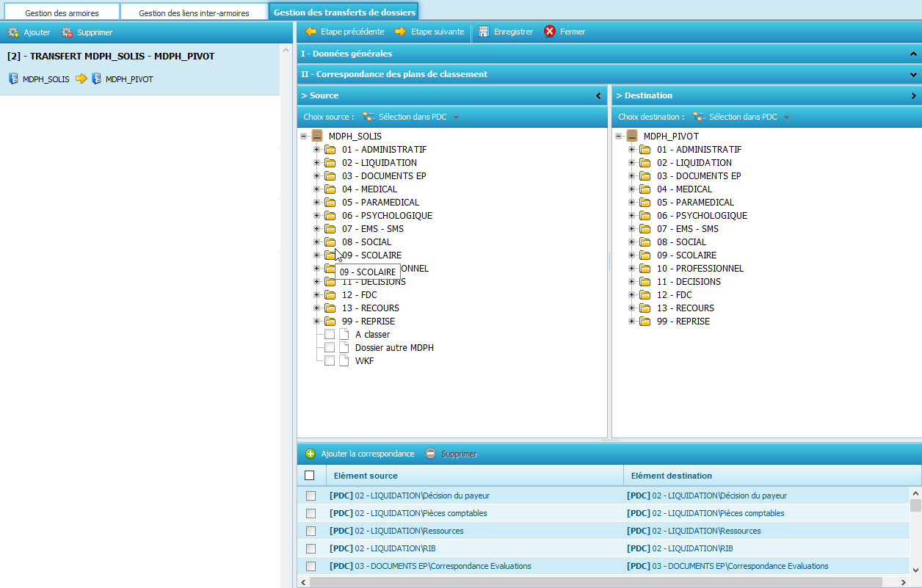922x588 pixels.
Task: Switch to 'Gestion des armoires' tab
Action: (62, 13)
